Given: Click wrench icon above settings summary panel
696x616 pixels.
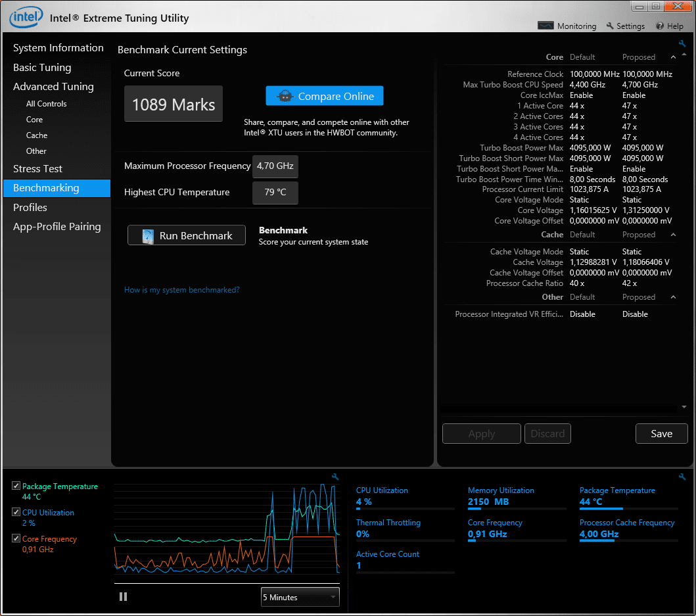Looking at the screenshot, I should [x=682, y=43].
